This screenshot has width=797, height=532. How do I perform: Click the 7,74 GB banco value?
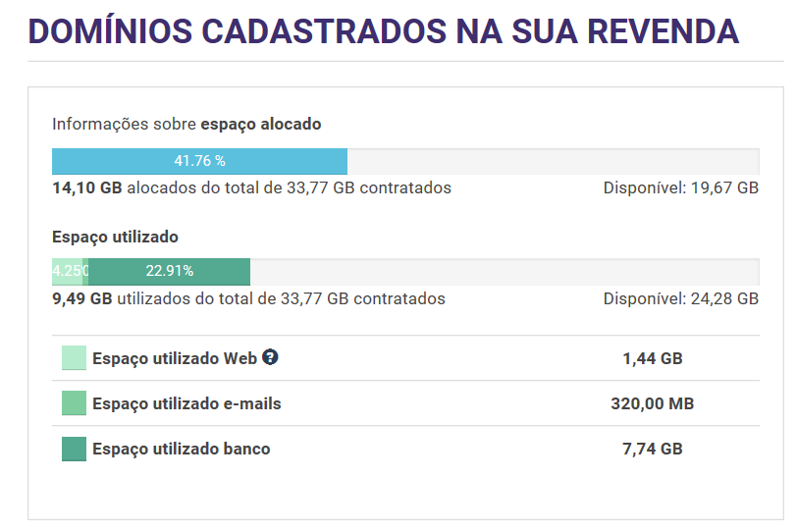(x=652, y=449)
